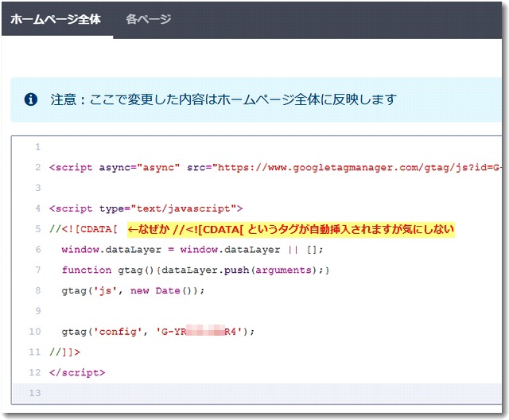Click line number 9 in the gutter

[x=38, y=311]
